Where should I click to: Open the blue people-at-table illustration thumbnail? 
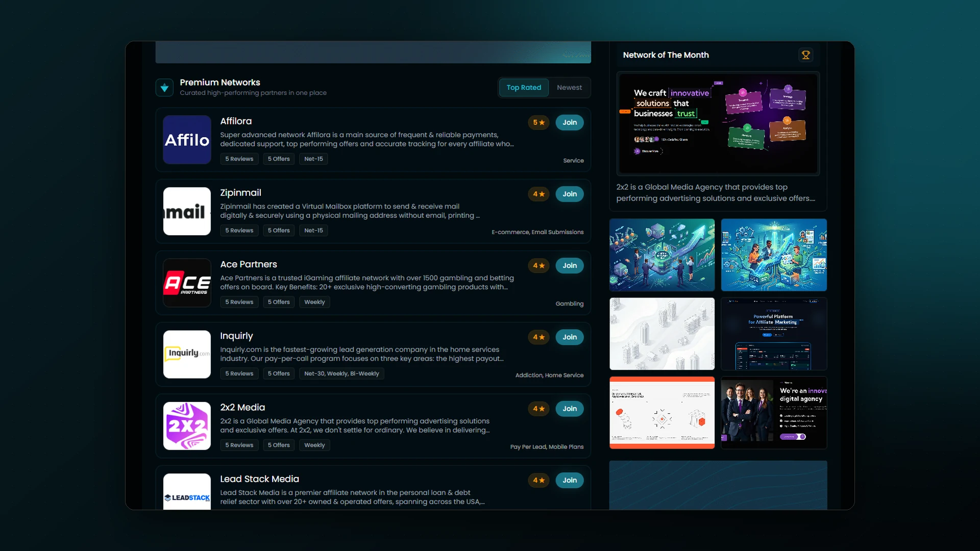click(774, 255)
